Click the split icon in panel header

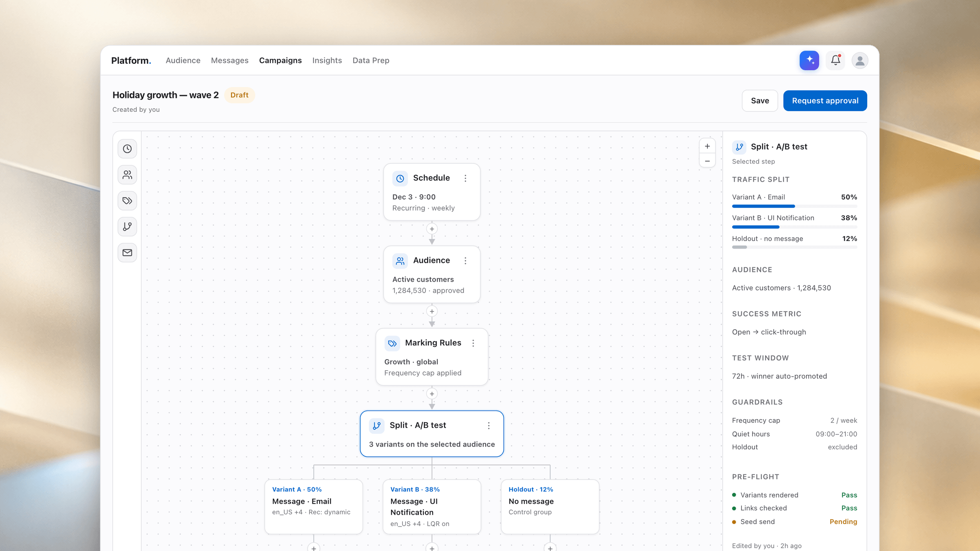click(x=739, y=147)
